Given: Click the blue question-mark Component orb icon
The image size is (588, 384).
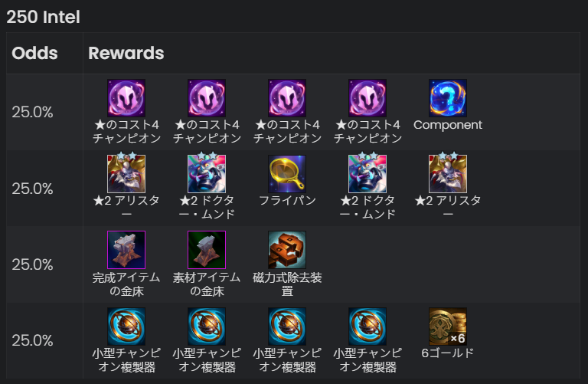Looking at the screenshot, I should pyautogui.click(x=448, y=98).
